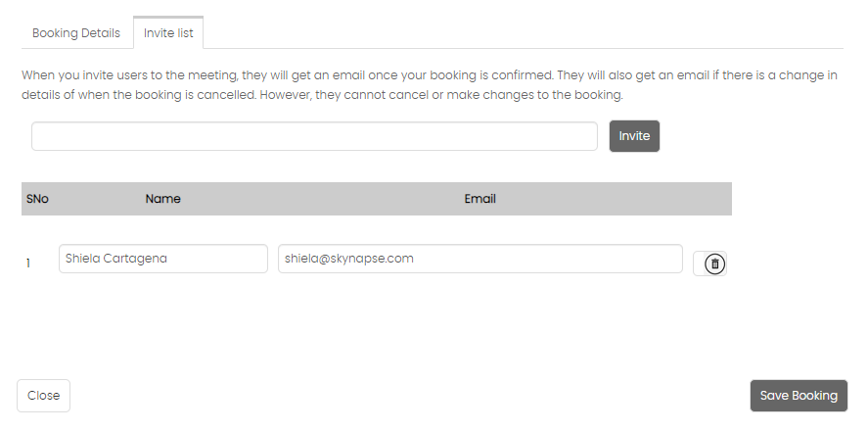Focus the empty invite email input field

coord(314,136)
